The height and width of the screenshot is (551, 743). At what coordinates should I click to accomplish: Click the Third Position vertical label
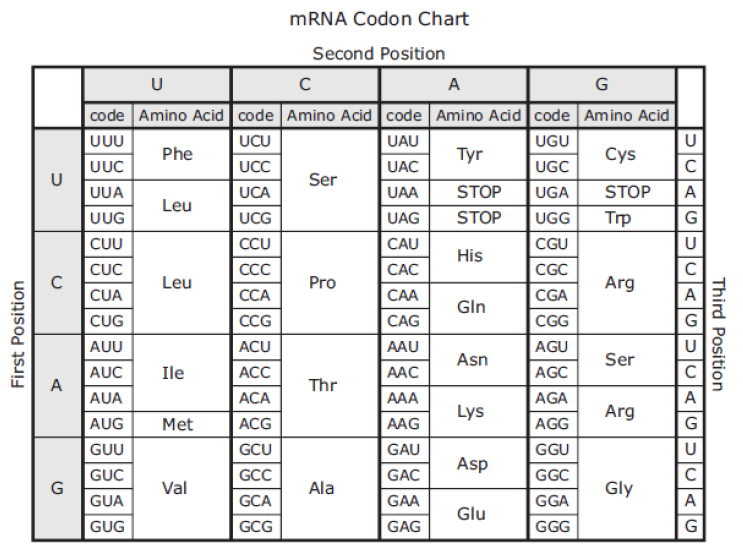click(718, 334)
